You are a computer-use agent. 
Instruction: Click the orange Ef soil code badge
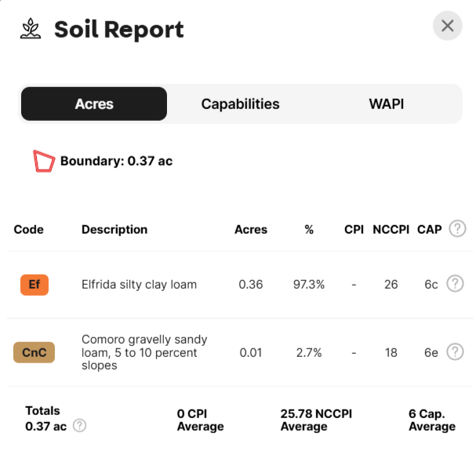[x=35, y=285]
